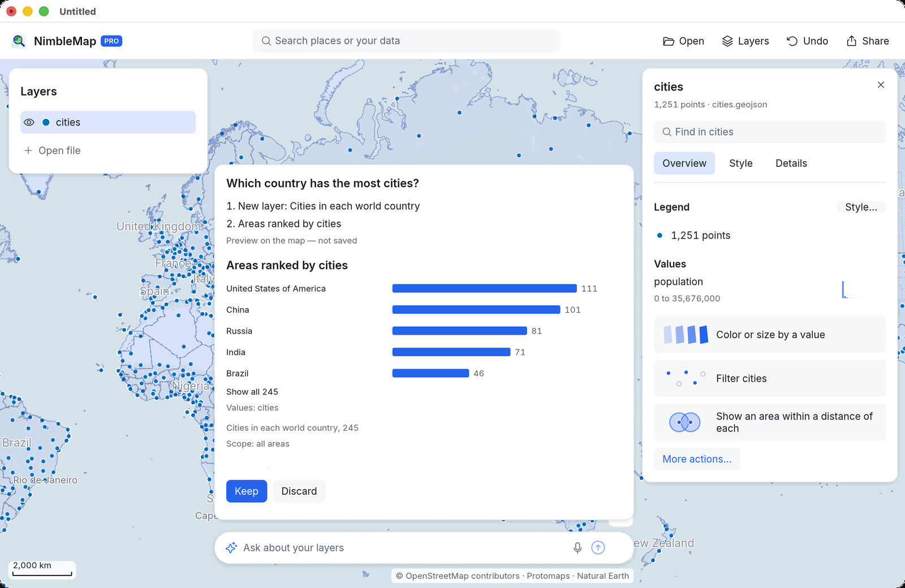Click the Open folder icon in toolbar
This screenshot has height=588, width=905.
pos(669,41)
